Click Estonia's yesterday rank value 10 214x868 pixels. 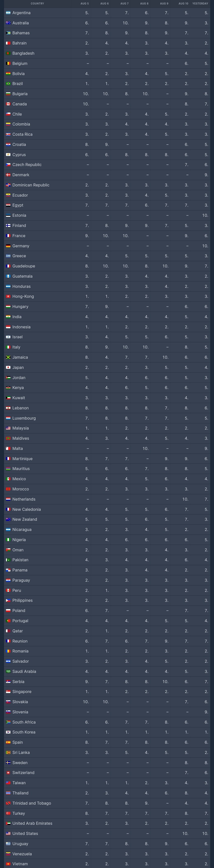(x=205, y=215)
